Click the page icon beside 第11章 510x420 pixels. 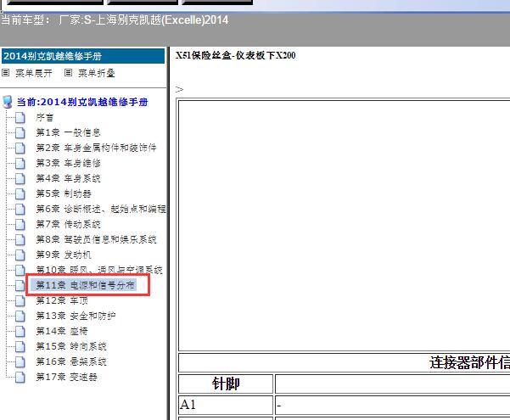pyautogui.click(x=20, y=286)
